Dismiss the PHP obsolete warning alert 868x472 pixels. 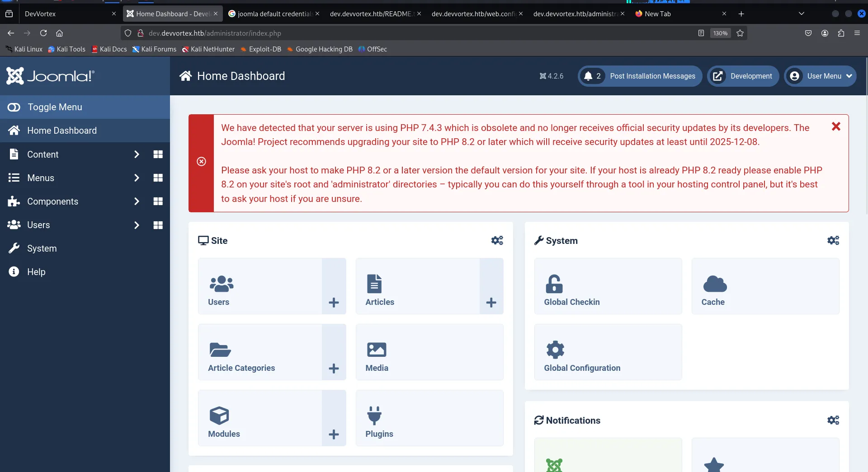[x=836, y=127]
